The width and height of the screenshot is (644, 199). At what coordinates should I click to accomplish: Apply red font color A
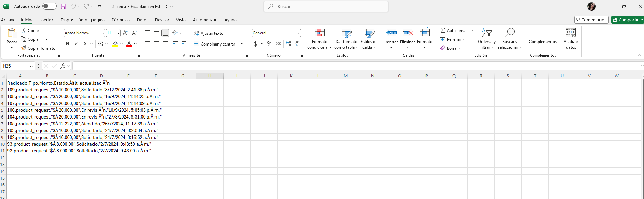pyautogui.click(x=129, y=44)
